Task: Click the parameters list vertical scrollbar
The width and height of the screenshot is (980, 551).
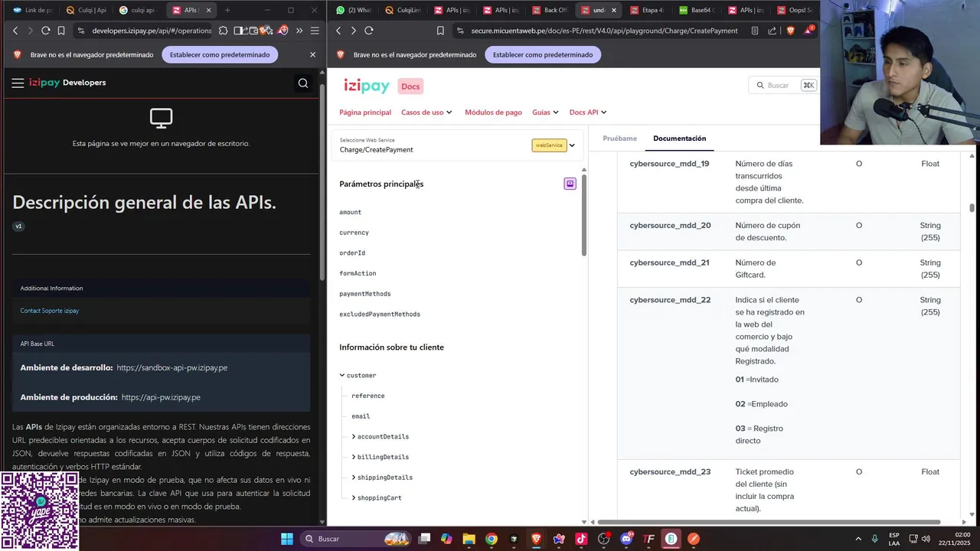Action: coord(583,214)
